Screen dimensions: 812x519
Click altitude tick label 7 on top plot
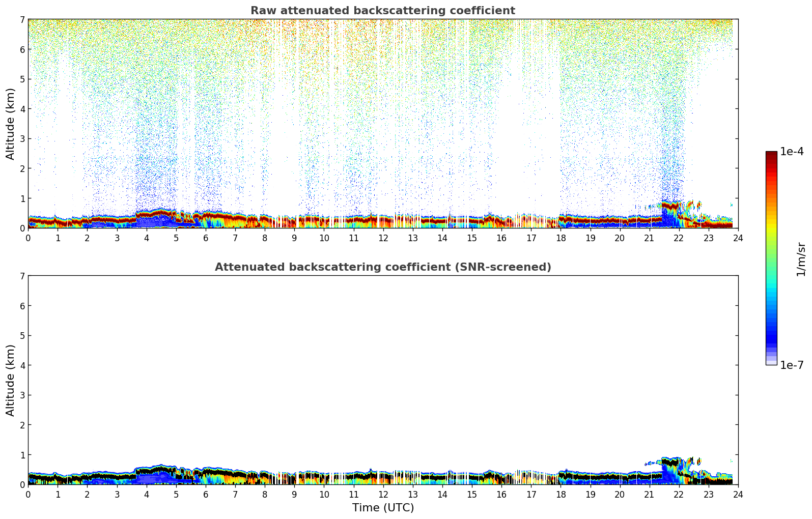tap(22, 19)
